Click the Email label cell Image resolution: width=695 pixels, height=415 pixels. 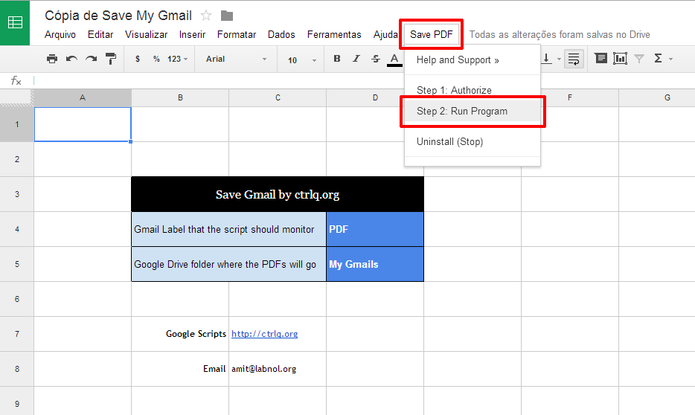tap(180, 369)
